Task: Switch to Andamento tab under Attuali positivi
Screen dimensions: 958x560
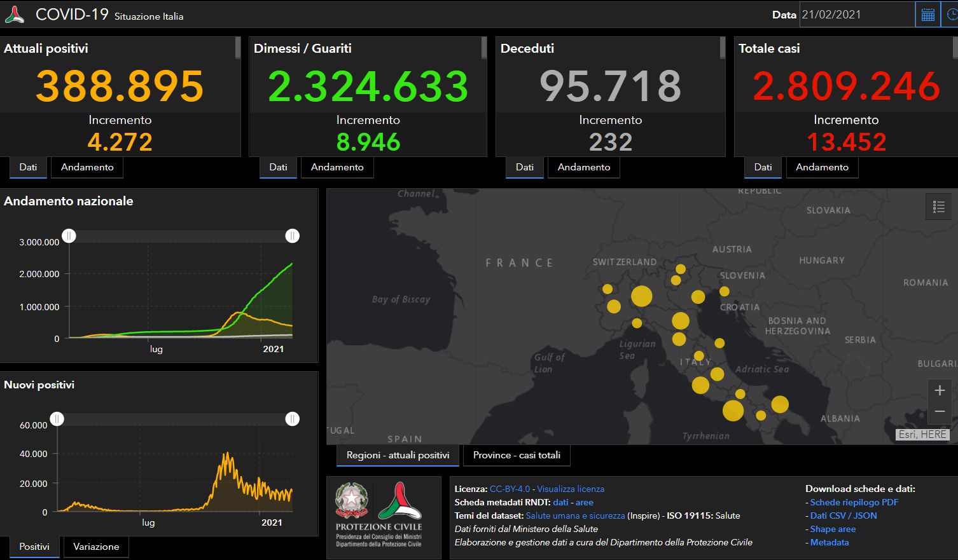Action: pyautogui.click(x=87, y=167)
